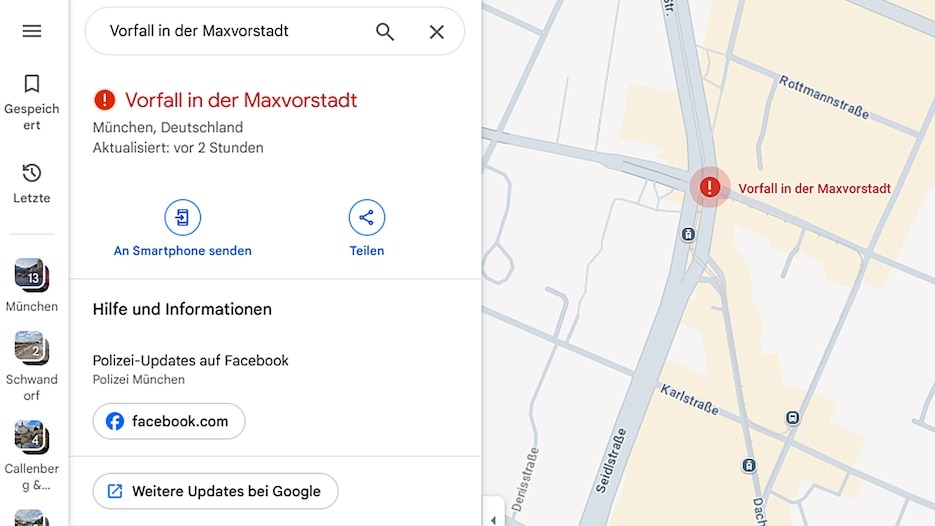Click the Teilen share icon
Screen dimensions: 935x526
point(367,217)
